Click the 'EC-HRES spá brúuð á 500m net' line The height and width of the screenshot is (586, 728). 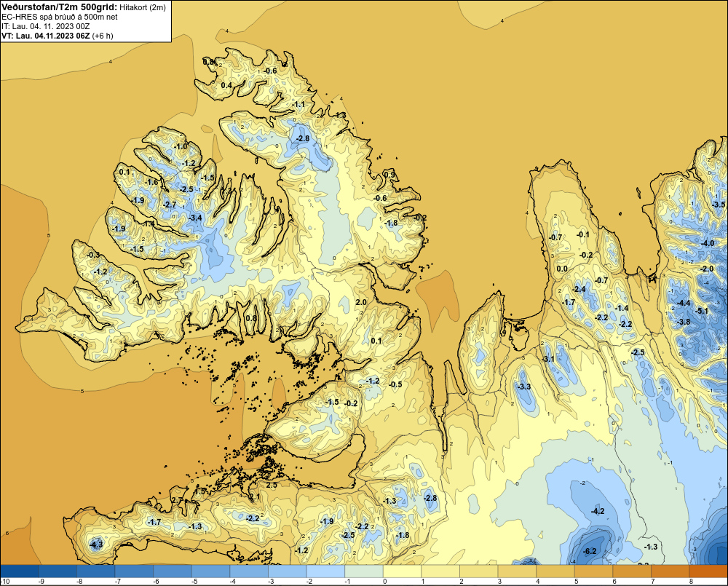[60, 17]
